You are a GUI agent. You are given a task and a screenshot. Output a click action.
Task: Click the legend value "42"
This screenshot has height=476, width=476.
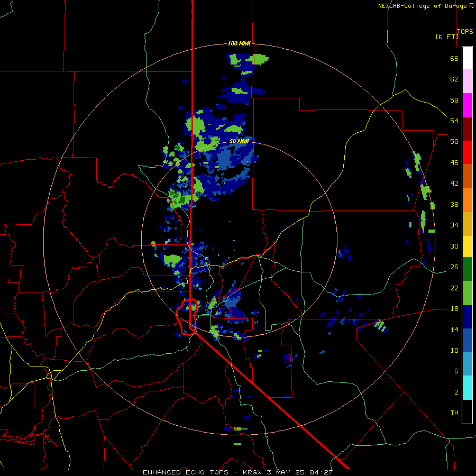tap(454, 184)
